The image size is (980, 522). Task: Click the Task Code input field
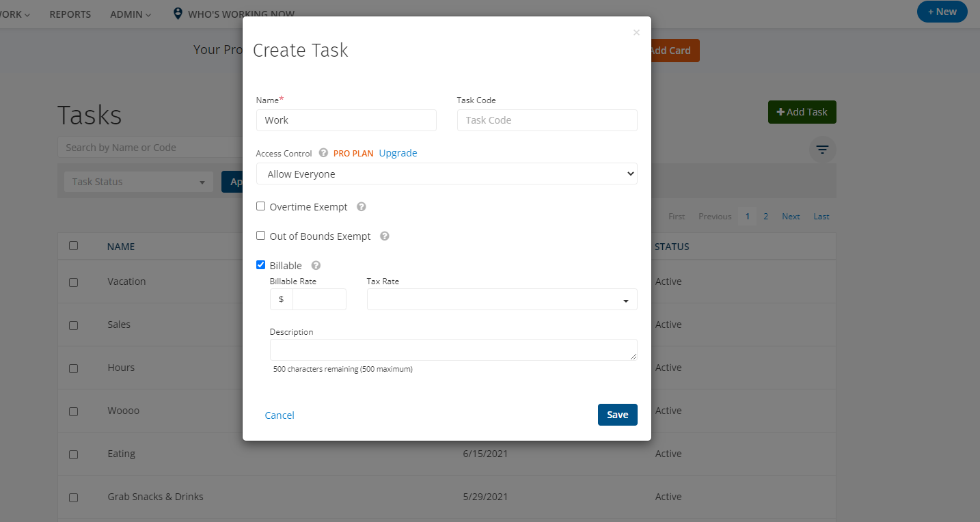[x=547, y=120]
